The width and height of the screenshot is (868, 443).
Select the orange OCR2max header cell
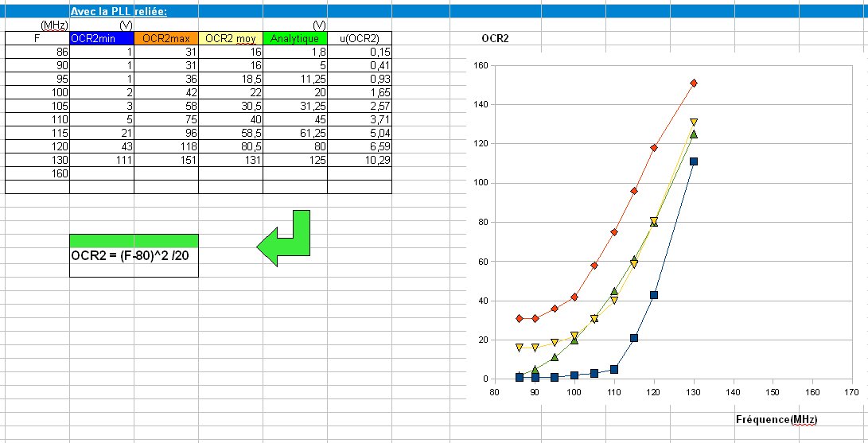(x=166, y=38)
